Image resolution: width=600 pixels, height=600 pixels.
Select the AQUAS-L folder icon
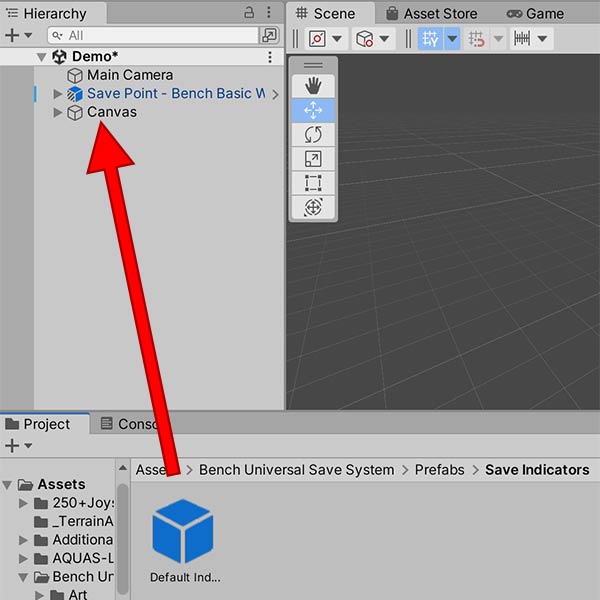(x=41, y=559)
